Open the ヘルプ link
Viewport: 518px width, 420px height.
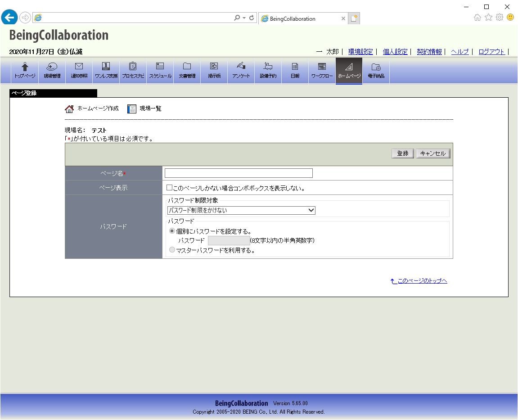(x=460, y=52)
